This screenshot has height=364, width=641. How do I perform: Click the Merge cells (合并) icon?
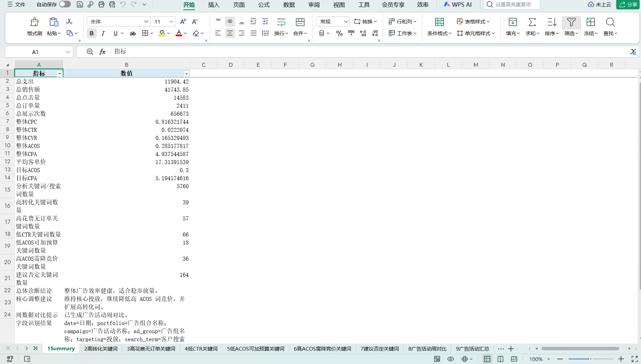(x=300, y=22)
